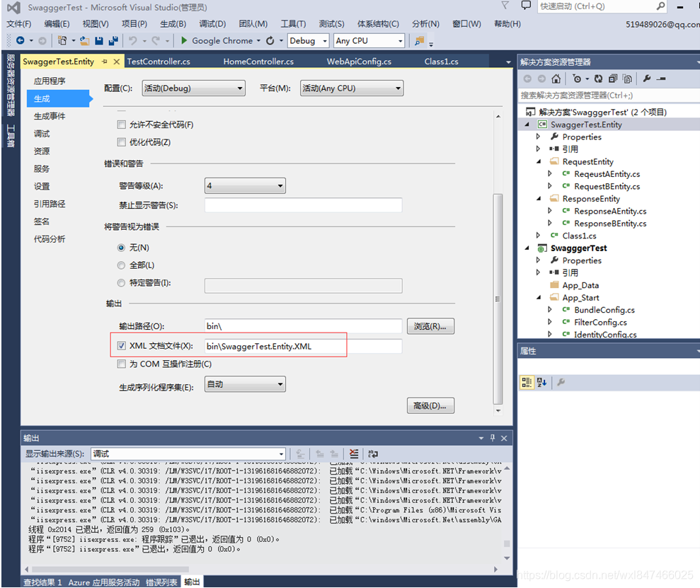The height and width of the screenshot is (588, 700).
Task: Click the Output horizontal scrollbar thumb
Action: point(110,570)
